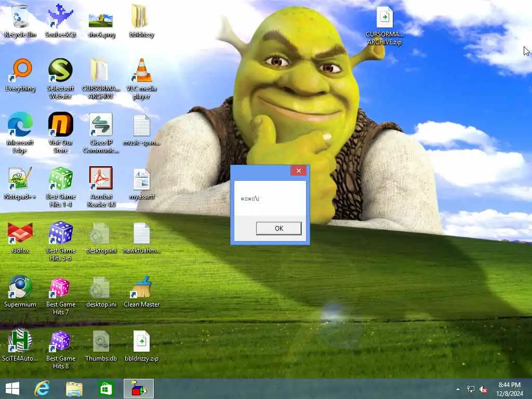This screenshot has height=399, width=532.
Task: Open the CURSORMA... ARCHIVE folder
Action: [101, 79]
